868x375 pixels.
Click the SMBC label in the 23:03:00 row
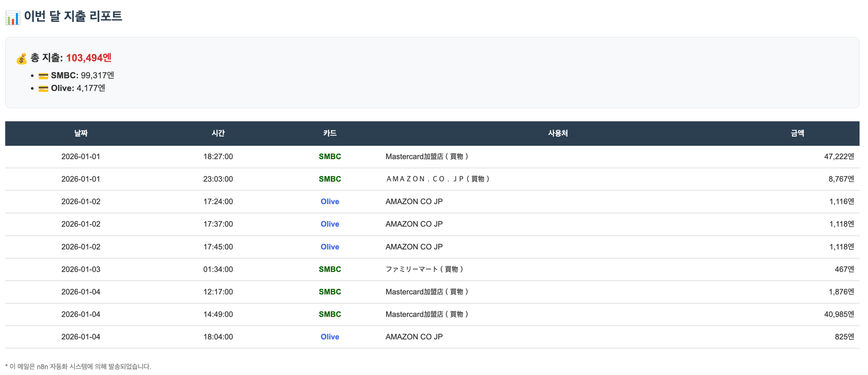point(329,179)
